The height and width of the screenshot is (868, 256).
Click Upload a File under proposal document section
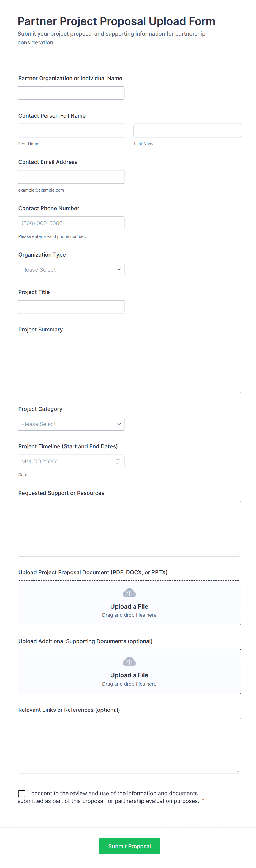[129, 606]
